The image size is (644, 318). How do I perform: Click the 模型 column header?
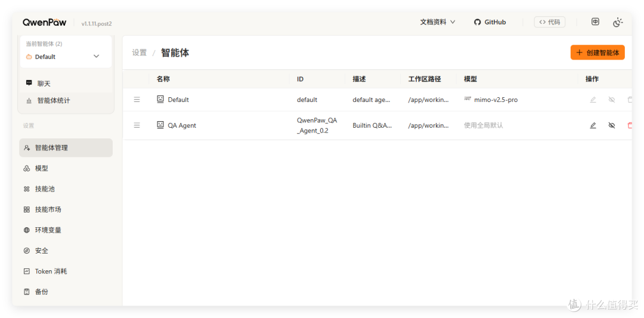[x=470, y=79]
